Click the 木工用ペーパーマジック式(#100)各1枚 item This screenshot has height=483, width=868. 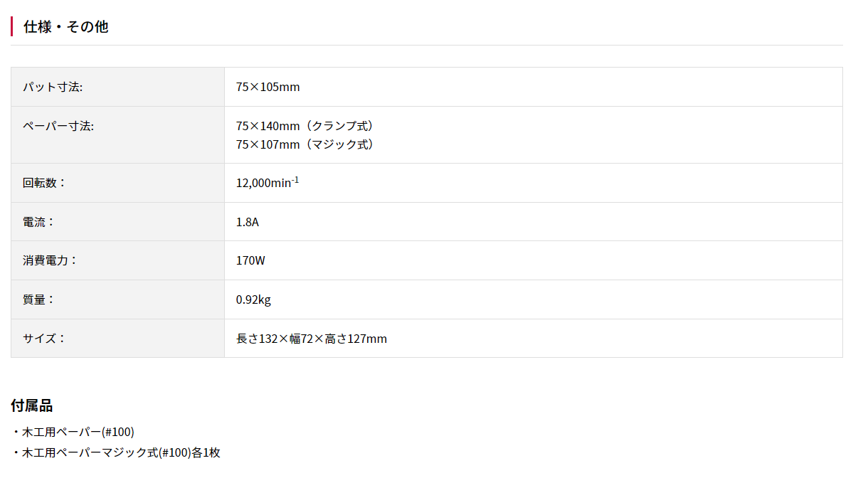[x=121, y=452]
